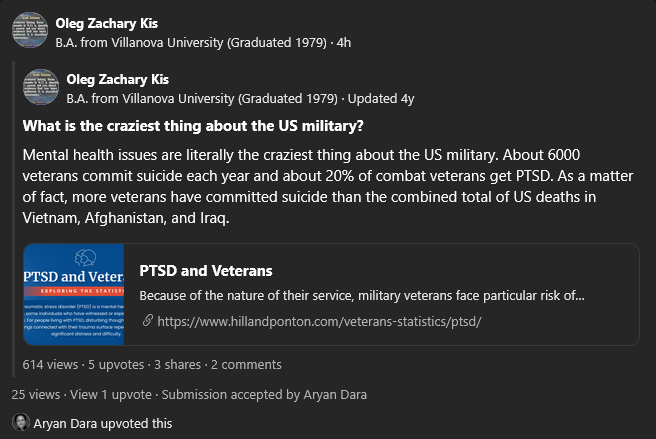This screenshot has height=439, width=656.
Task: Open Aryan Dara's small profile picture
Action: click(x=20, y=422)
